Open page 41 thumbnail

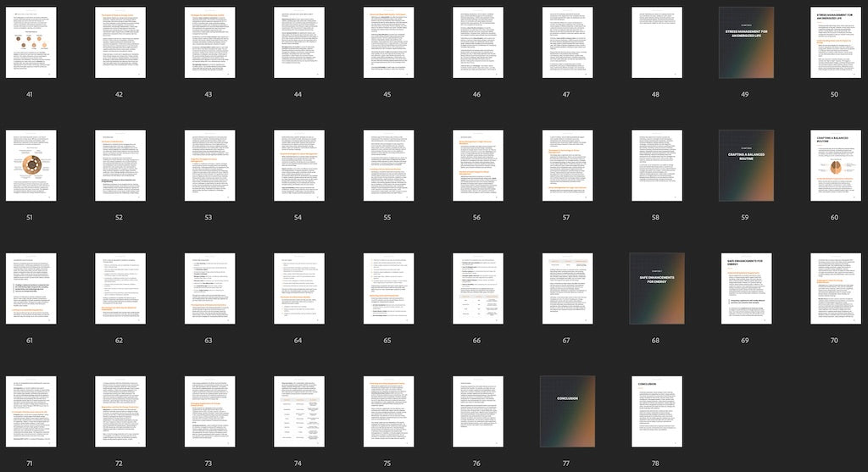coord(31,42)
